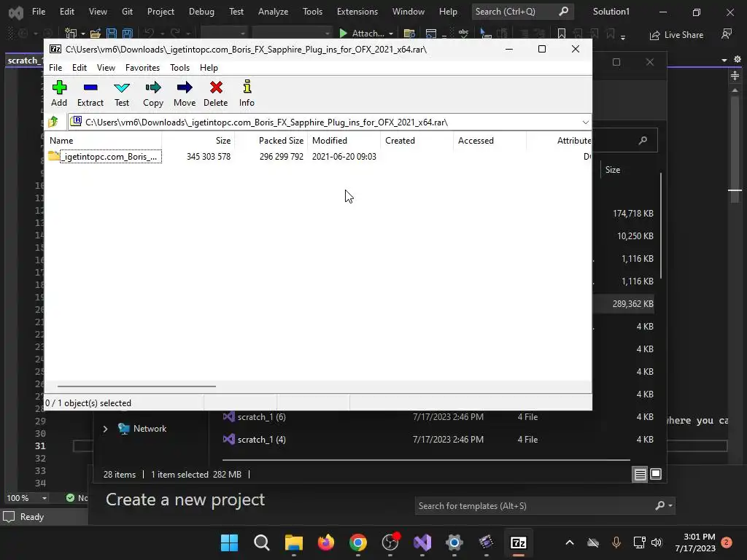Click the Save All icon in Visual Studio toolbar
Viewport: 747px width, 560px height.
[128, 34]
